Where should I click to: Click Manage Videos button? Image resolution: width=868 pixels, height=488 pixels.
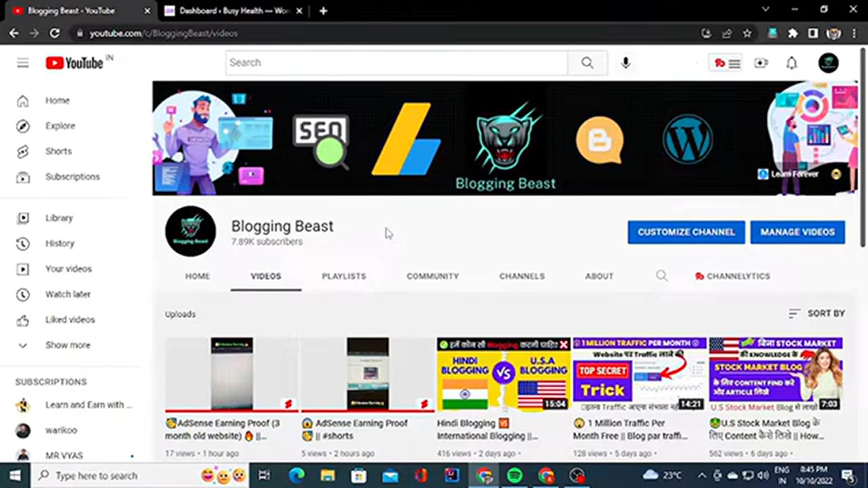(797, 232)
